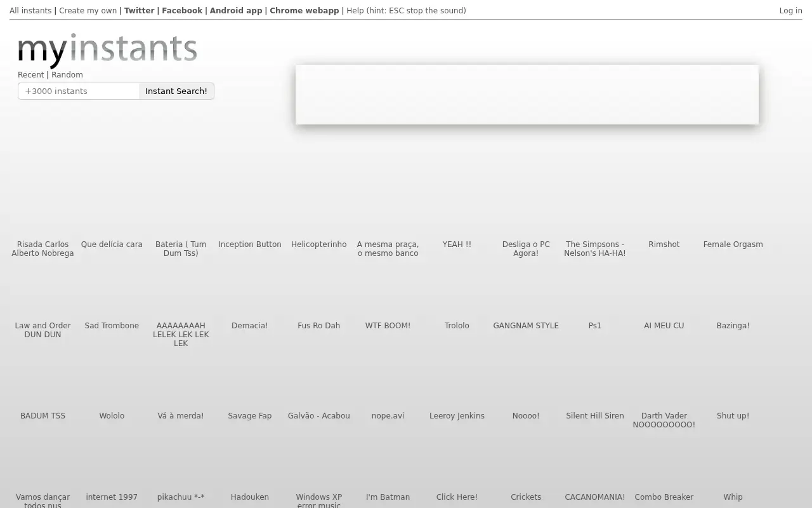Viewport: 812px width, 508px height.
Task: Click the Darth Vader NOOOOOOOOO! label
Action: point(664,420)
